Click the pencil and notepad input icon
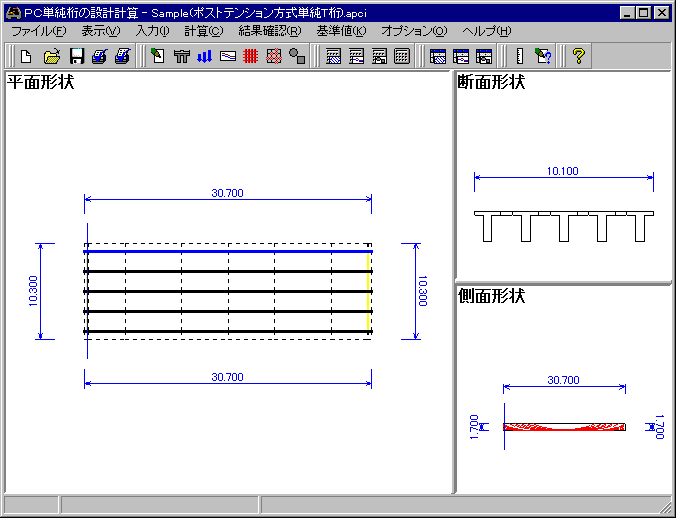Image resolution: width=676 pixels, height=518 pixels. (158, 57)
